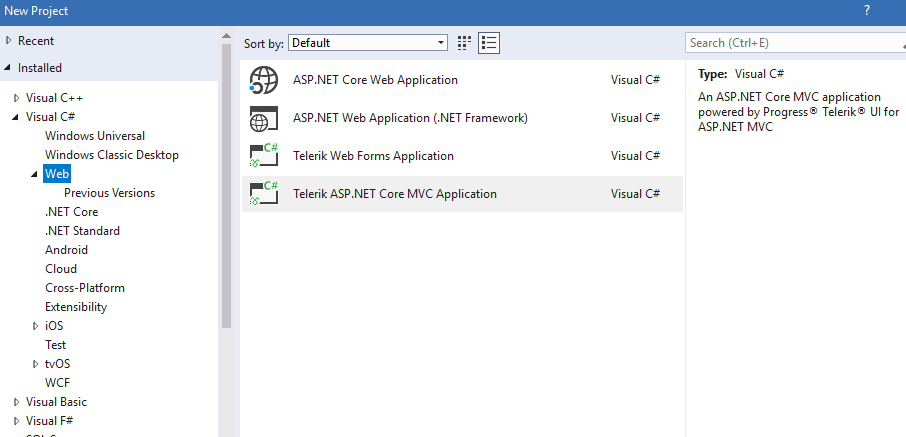Click the ASP.NET Web Application (.NET Framework) icon
Screen dimensions: 906x437
(264, 118)
